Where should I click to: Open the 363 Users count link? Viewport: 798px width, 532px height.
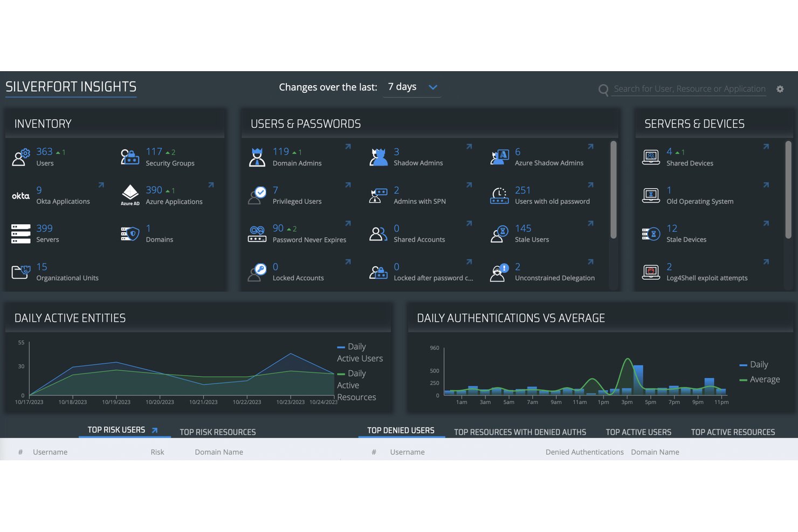(44, 152)
